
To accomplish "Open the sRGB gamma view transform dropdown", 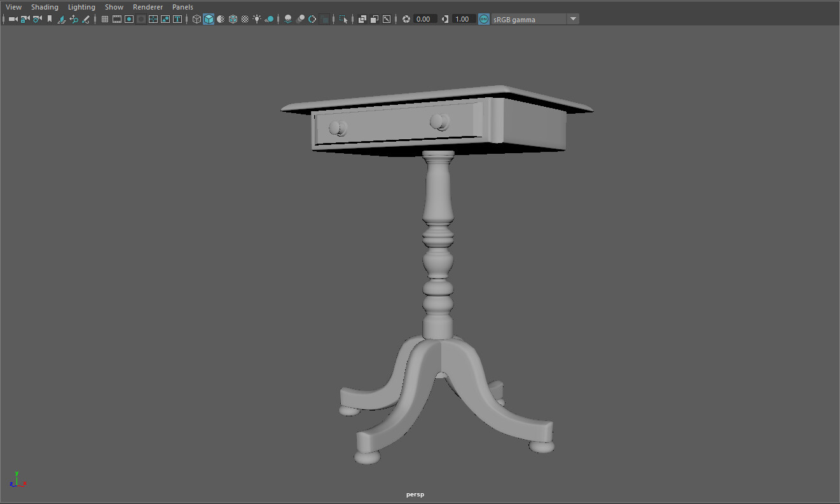I will 573,18.
